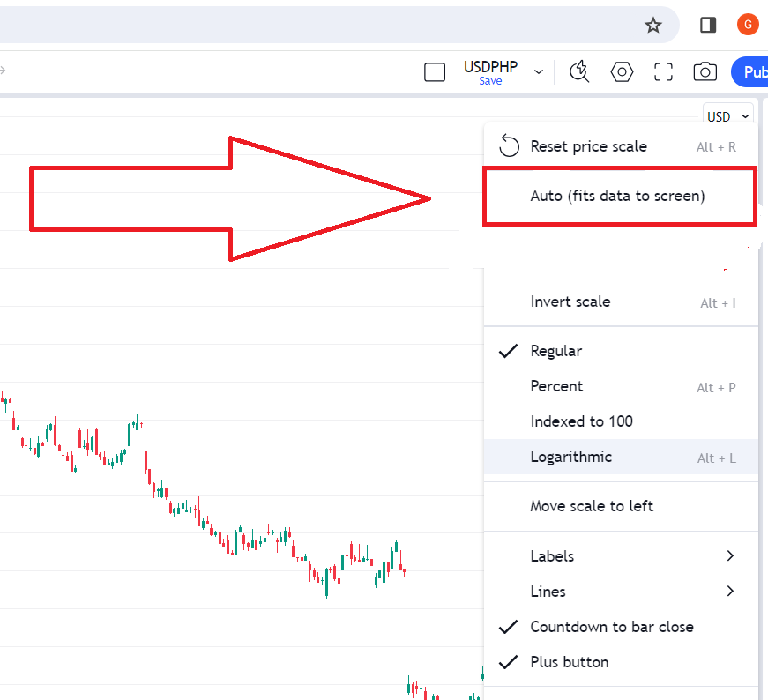Enter fullscreen mode icon
768x700 pixels.
tap(664, 72)
